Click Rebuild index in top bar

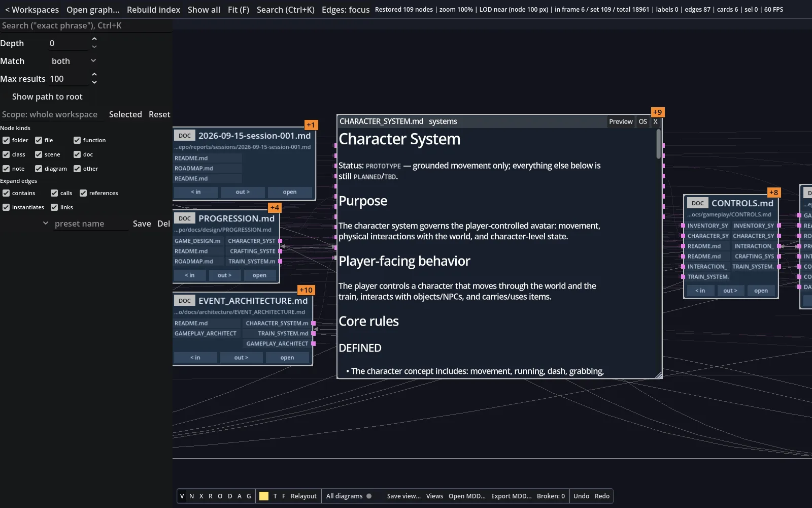tap(153, 10)
